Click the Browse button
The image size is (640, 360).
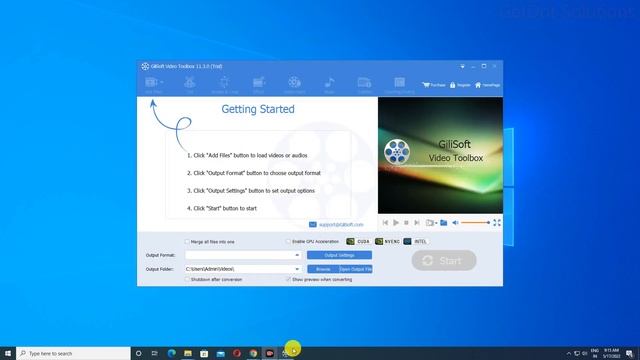[323, 269]
